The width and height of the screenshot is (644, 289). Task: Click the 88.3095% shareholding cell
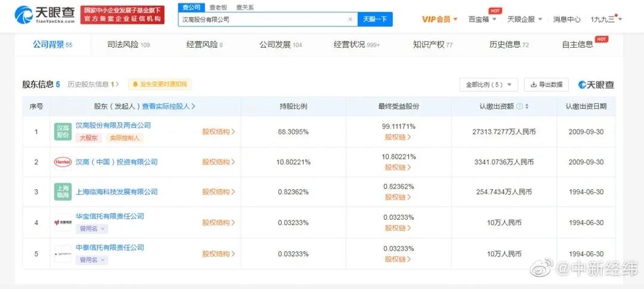(293, 132)
